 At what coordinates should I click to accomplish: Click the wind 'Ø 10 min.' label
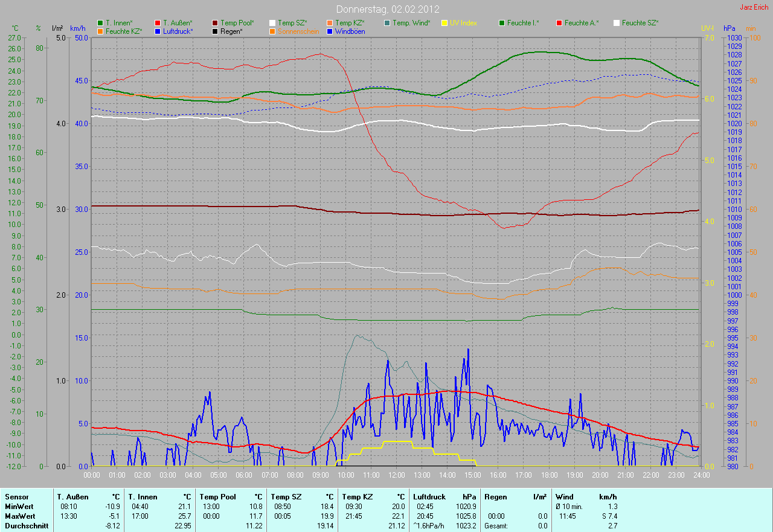pos(569,507)
